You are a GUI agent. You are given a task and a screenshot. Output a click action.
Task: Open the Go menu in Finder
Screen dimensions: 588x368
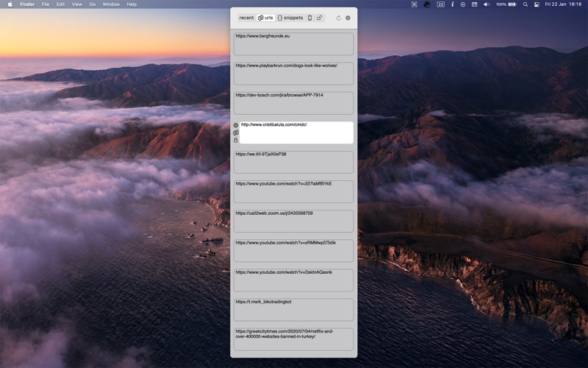(93, 4)
